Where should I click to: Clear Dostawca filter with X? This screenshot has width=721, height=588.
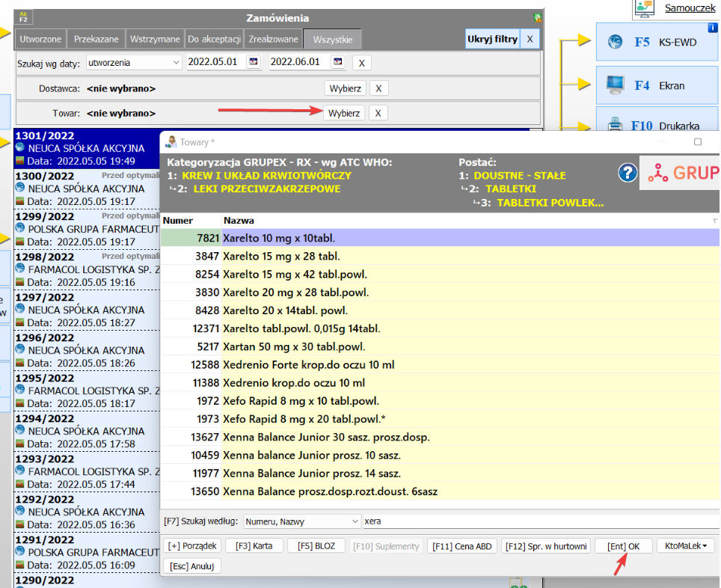tap(378, 88)
